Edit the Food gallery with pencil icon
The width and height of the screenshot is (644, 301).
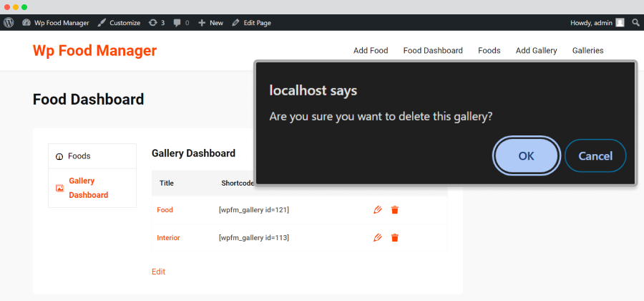(x=377, y=210)
